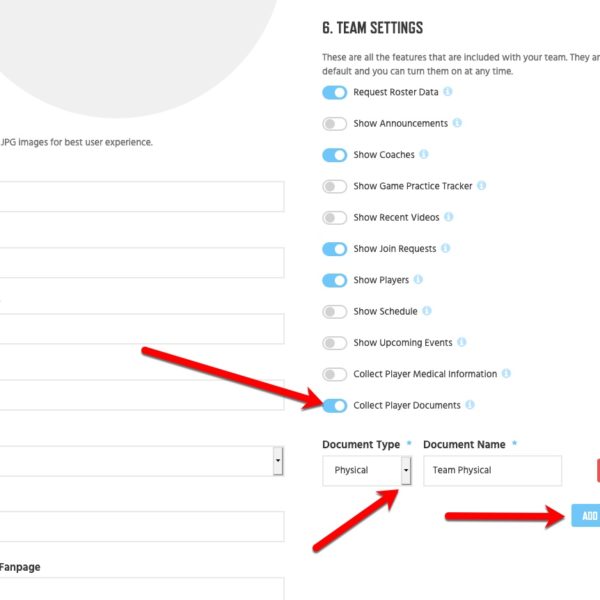Open info icon beside Collect Player Medical Information
This screenshot has height=600, width=600.
[x=506, y=373]
